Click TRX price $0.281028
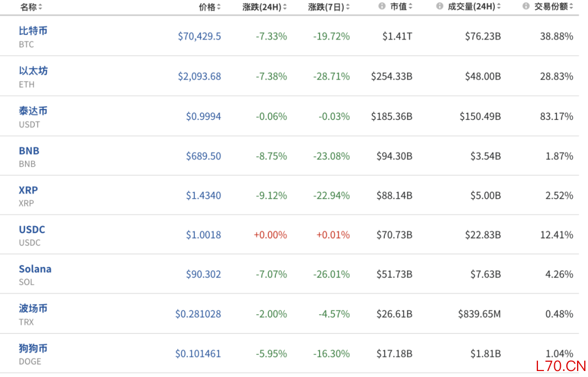 (198, 314)
